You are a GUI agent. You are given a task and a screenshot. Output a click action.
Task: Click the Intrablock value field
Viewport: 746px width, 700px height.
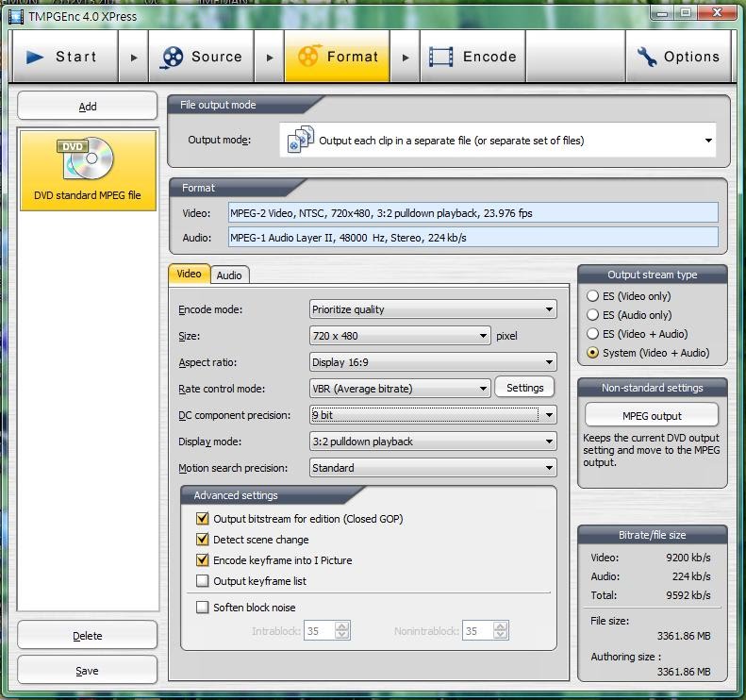tap(319, 630)
